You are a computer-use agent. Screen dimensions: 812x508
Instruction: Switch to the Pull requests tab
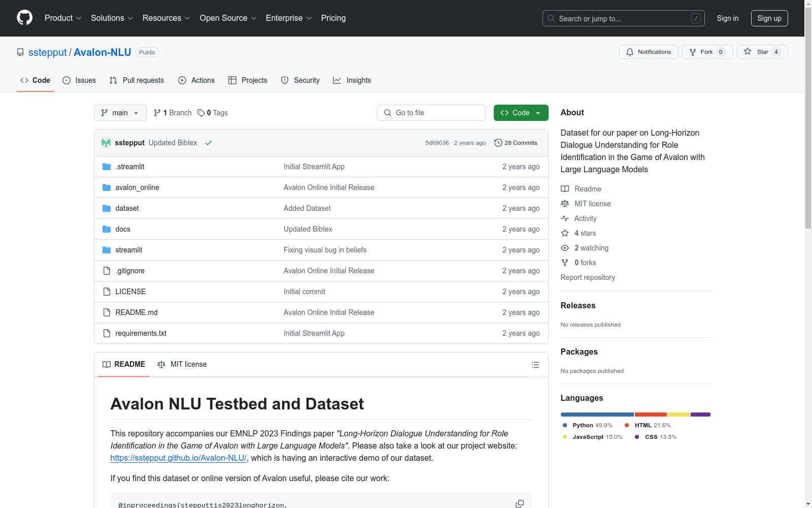pos(137,80)
